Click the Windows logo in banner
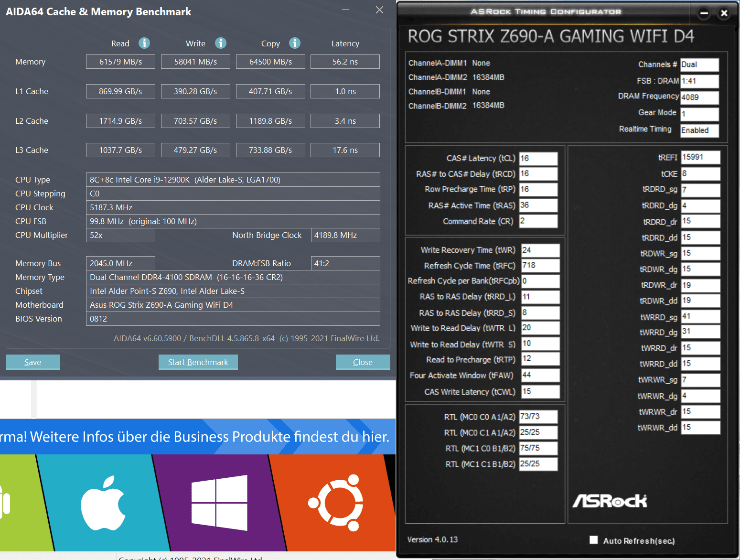The width and height of the screenshot is (740, 560). click(x=219, y=503)
